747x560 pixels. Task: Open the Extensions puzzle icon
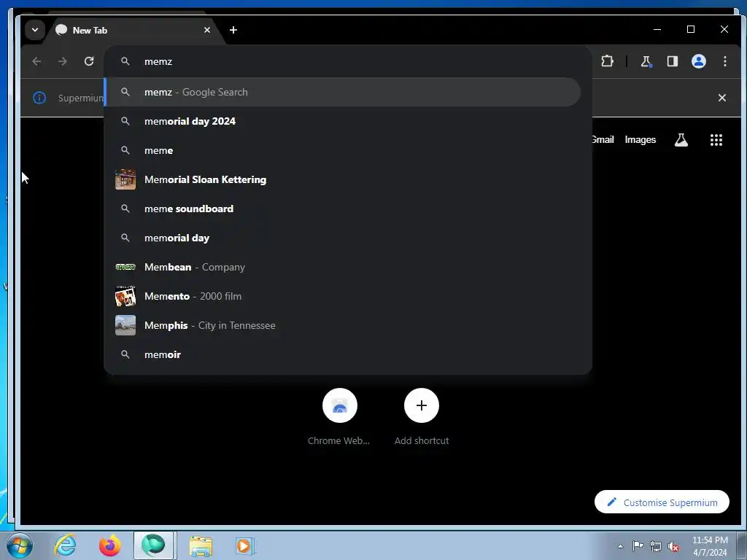[x=607, y=61]
